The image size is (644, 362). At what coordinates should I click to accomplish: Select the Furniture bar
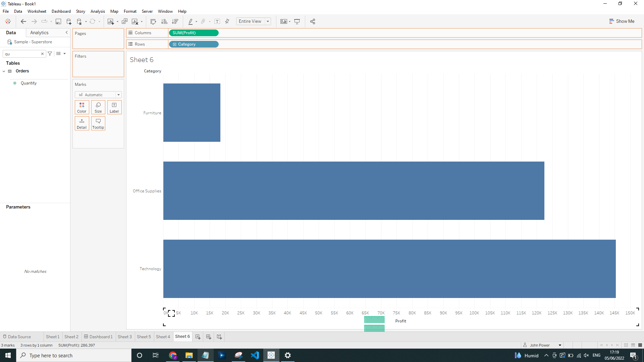[x=192, y=113]
